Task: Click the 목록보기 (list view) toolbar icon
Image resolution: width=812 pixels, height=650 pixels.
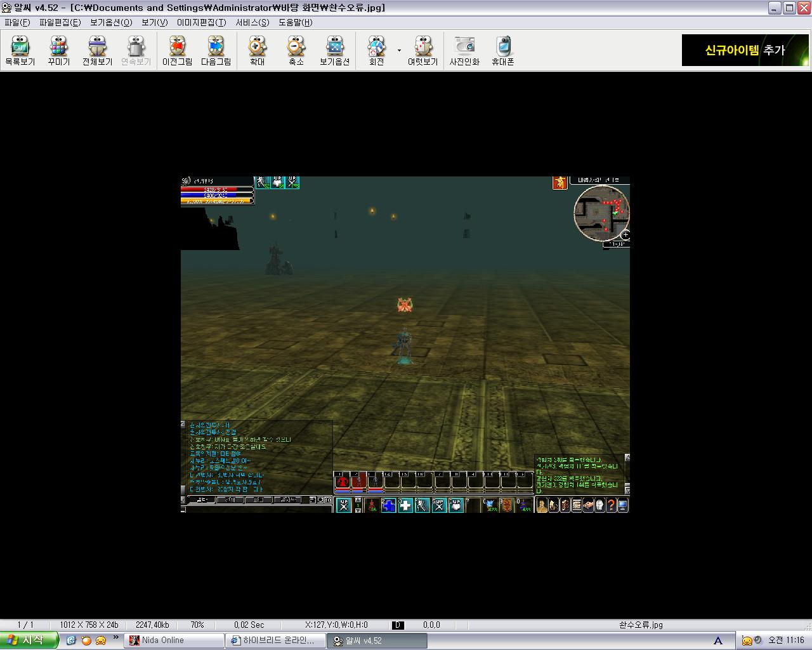Action: [x=20, y=51]
